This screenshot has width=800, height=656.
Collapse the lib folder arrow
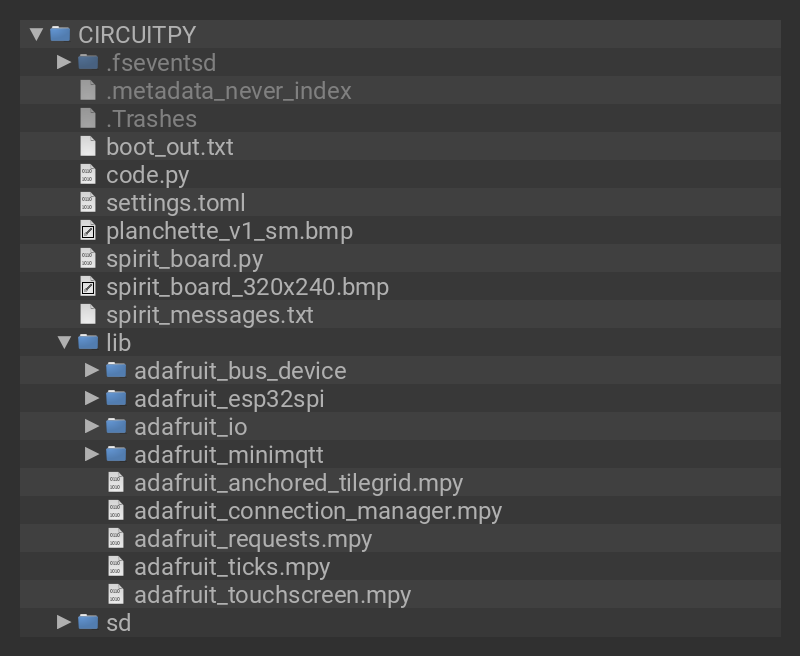[x=64, y=343]
